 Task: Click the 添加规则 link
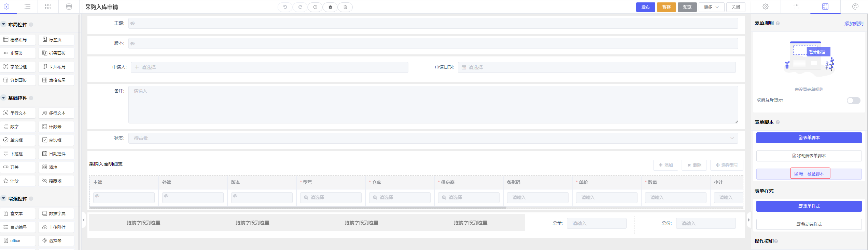853,24
